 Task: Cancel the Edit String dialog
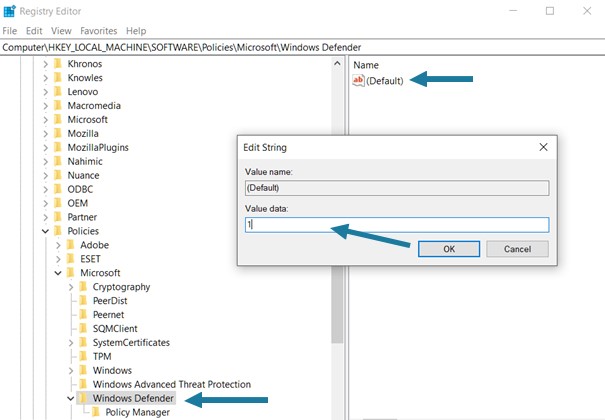coord(517,249)
